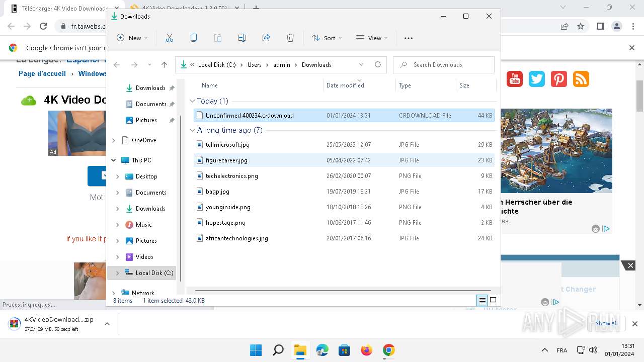Switch to large thumbnails view layout

(x=493, y=301)
